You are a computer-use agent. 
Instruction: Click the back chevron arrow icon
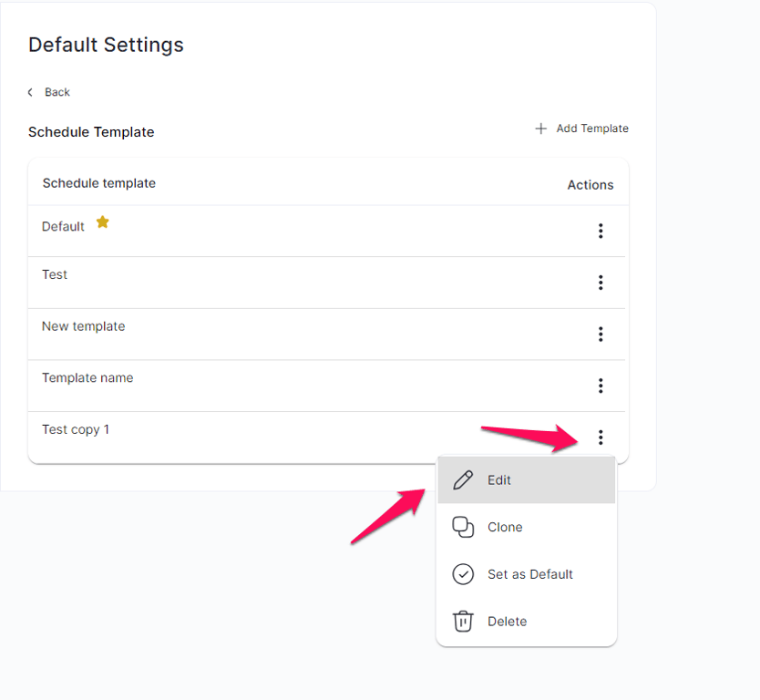click(x=31, y=92)
